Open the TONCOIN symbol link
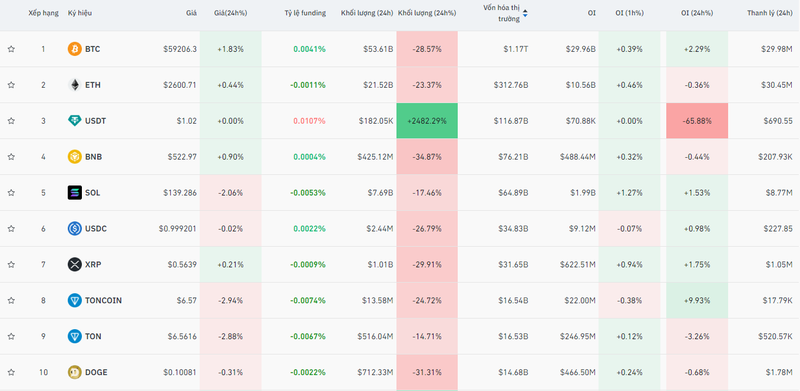Image resolution: width=800 pixels, height=391 pixels. pos(104,300)
